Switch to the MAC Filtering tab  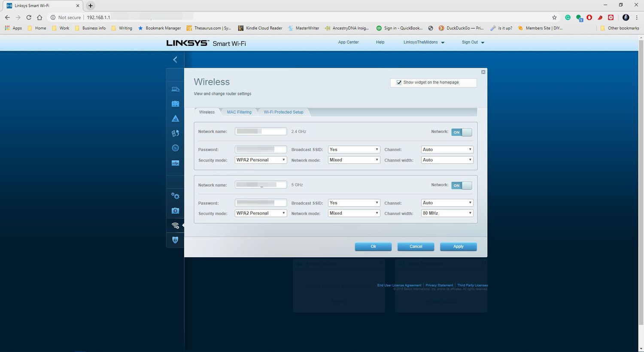tap(239, 112)
